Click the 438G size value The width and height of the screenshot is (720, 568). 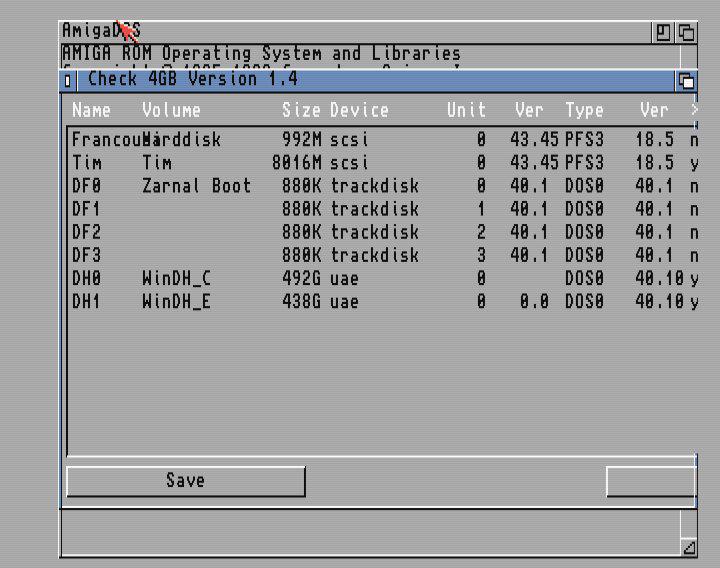[301, 302]
